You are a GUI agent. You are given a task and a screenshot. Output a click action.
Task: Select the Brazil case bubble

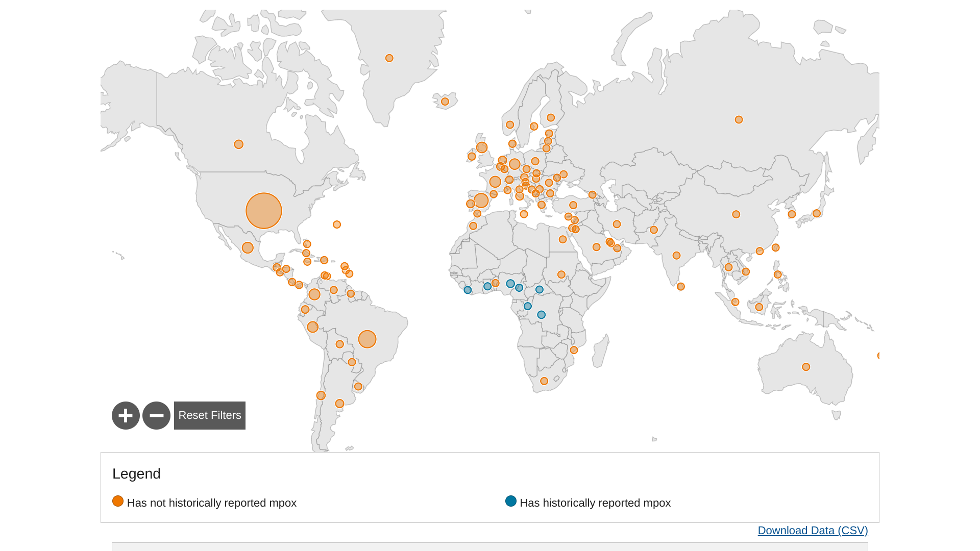click(367, 339)
